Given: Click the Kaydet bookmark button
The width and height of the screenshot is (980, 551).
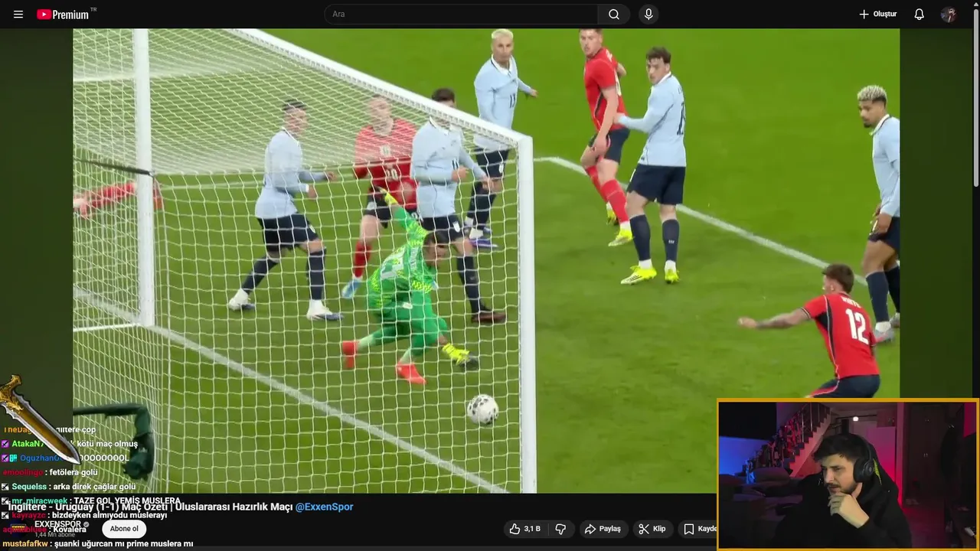Looking at the screenshot, I should pos(698,529).
